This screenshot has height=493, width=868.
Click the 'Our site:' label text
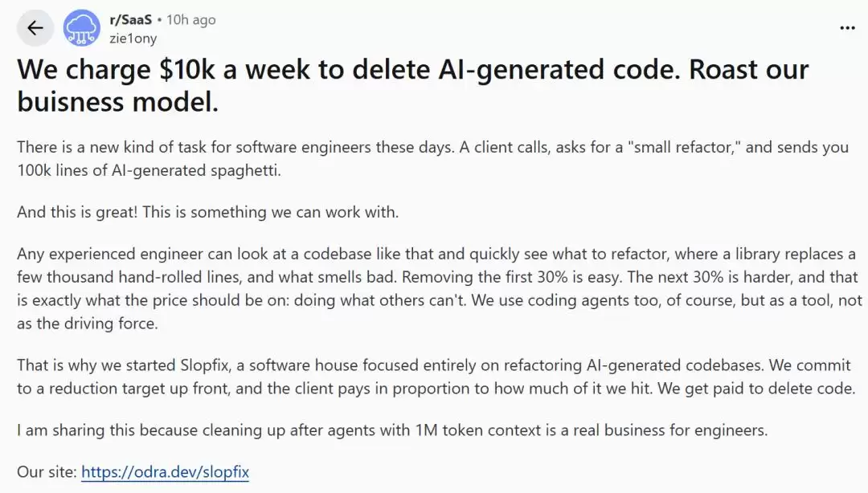pos(47,472)
